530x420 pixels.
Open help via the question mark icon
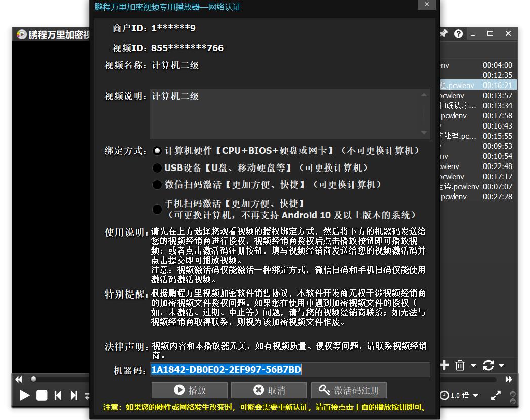click(x=458, y=34)
